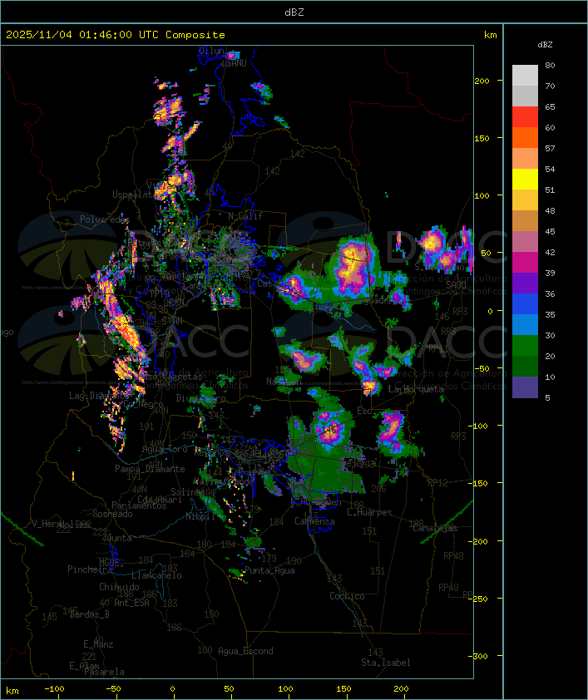The width and height of the screenshot is (588, 700).
Task: Click the E_Manz place label
Action: 98,644
